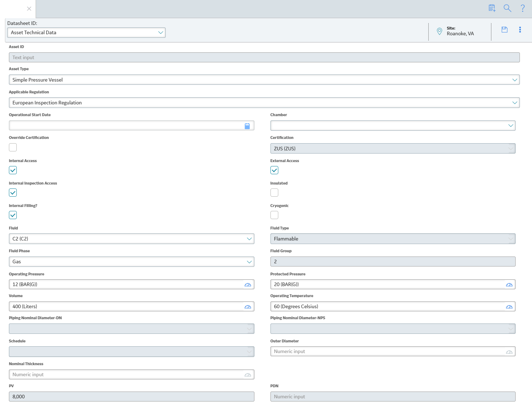Click the save datasheet icon
This screenshot has height=409, width=532.
pyautogui.click(x=505, y=30)
